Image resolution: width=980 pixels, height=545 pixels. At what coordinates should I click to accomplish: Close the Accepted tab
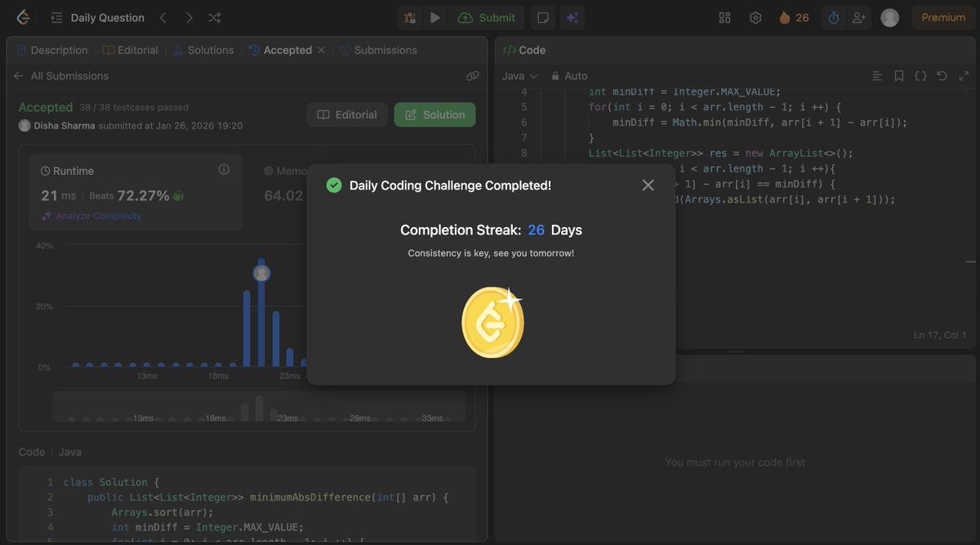point(321,50)
